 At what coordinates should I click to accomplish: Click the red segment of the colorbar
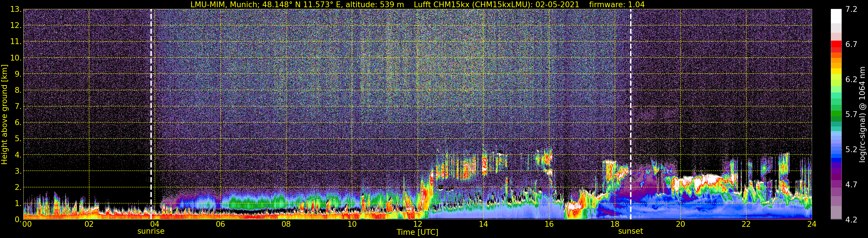point(836,44)
